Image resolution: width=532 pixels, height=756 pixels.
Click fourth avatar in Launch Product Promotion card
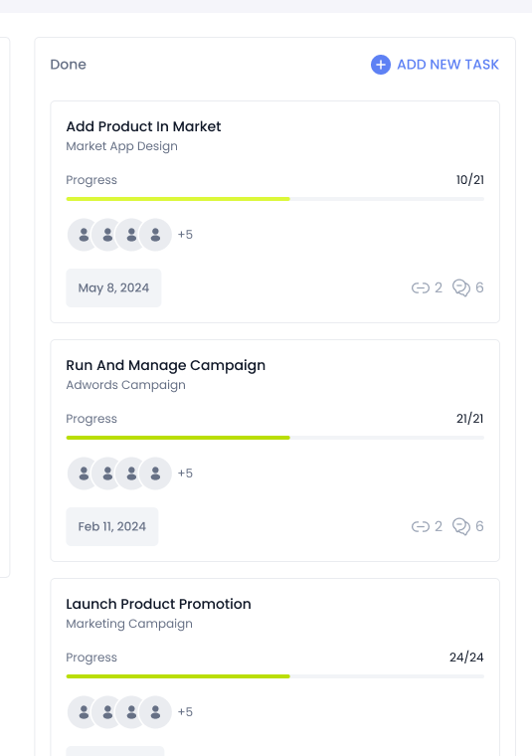[155, 712]
